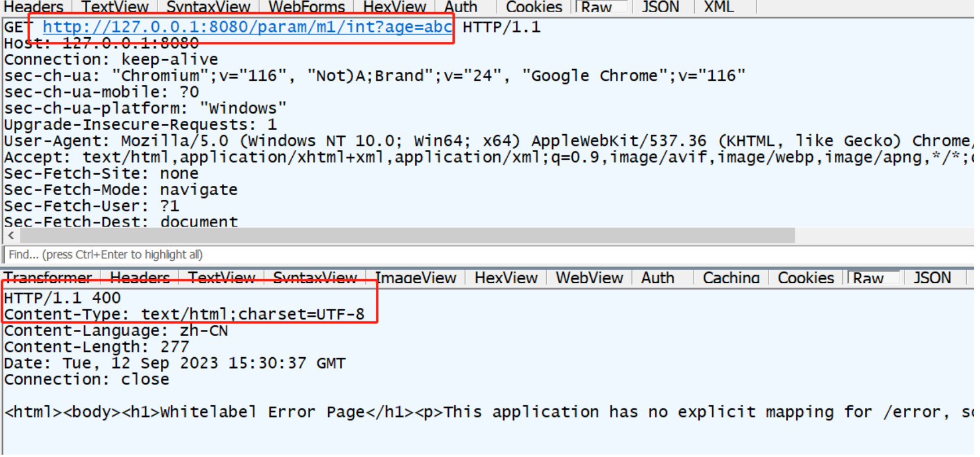Viewport: 980px width, 457px height.
Task: Click the 'Connection: keep-alive' request header
Action: 111,59
